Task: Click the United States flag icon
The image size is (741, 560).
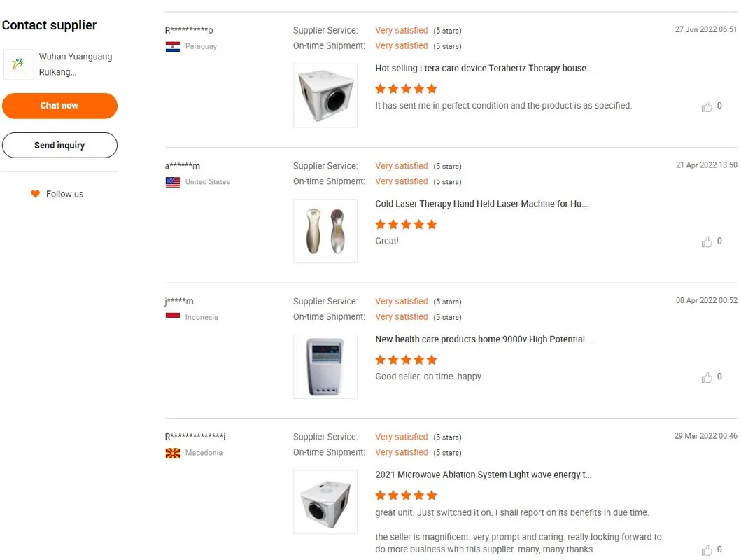Action: 172,182
